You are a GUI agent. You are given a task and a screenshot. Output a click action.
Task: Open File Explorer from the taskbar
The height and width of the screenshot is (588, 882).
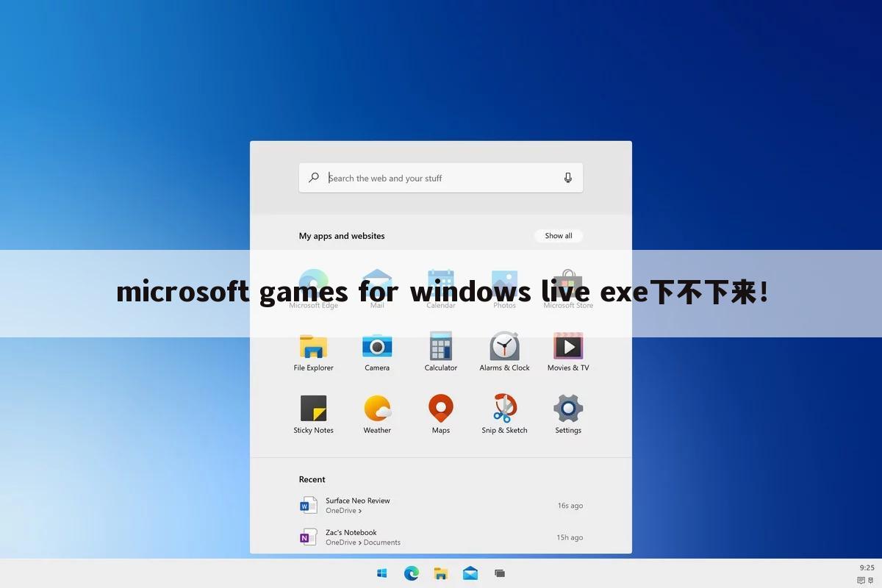click(x=441, y=573)
